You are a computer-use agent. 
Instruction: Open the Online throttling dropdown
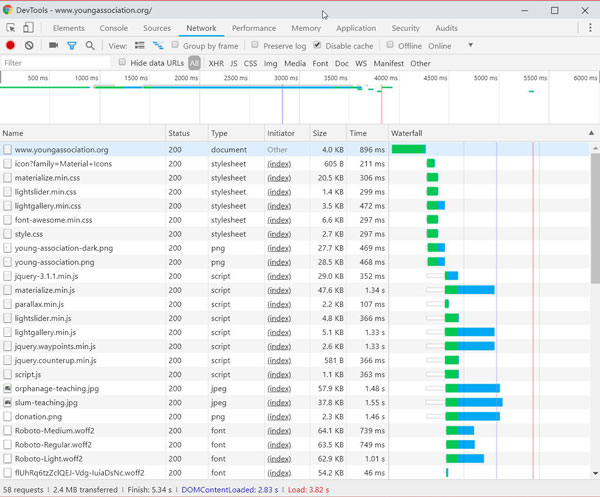450,46
